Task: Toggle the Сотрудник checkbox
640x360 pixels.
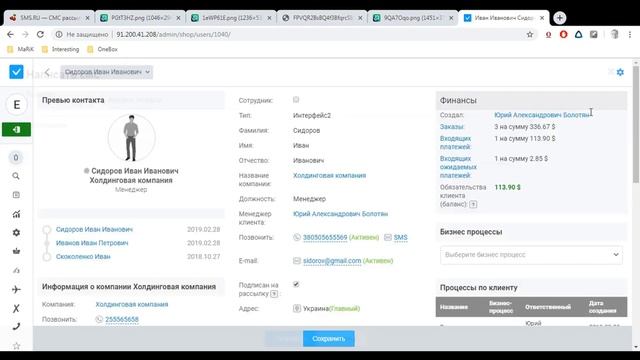Action: 296,100
